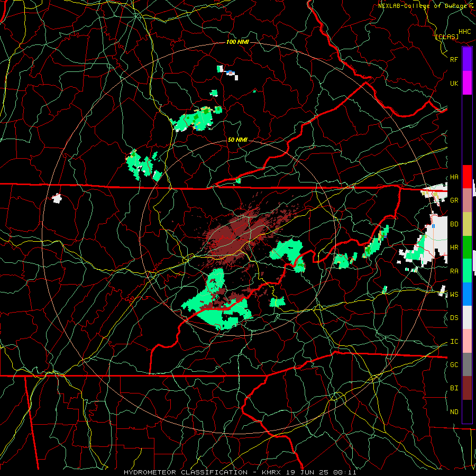
Task: Click the GR legend label
Action: pos(454,200)
